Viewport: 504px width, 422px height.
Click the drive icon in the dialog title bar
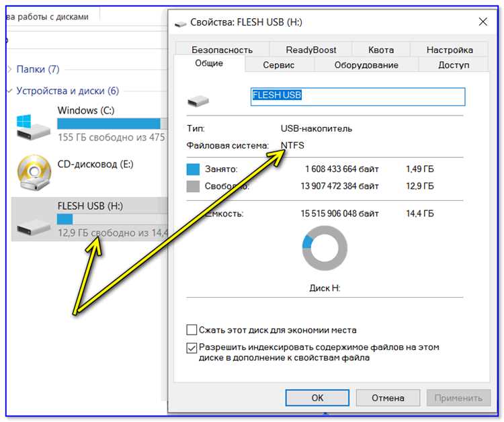180,24
